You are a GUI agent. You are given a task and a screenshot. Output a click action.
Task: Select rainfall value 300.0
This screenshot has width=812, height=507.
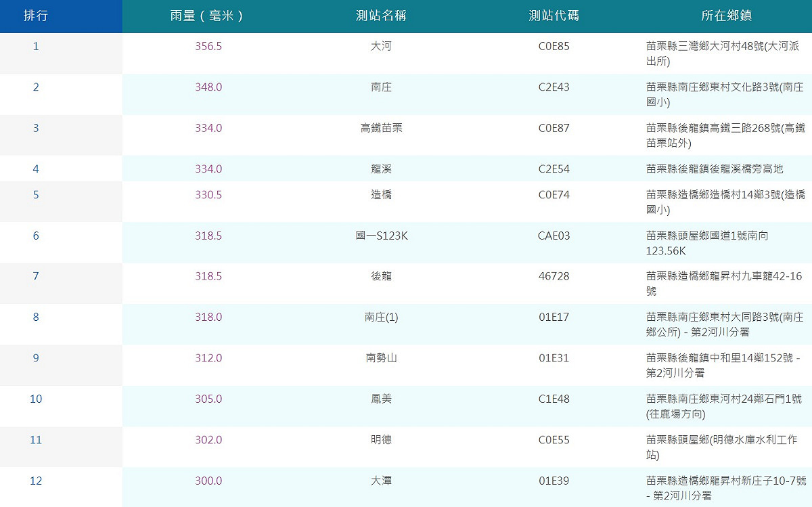(x=208, y=481)
